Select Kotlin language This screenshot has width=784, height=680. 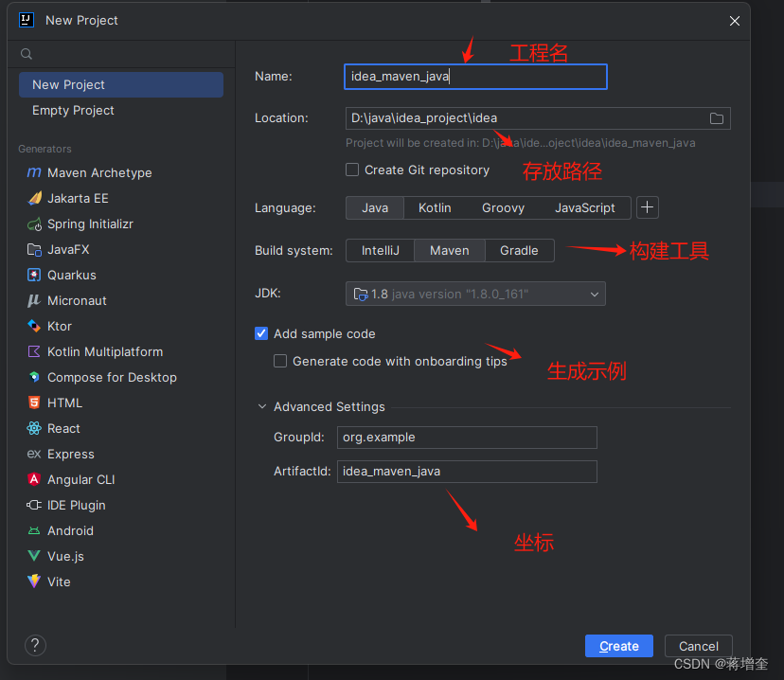coord(435,208)
